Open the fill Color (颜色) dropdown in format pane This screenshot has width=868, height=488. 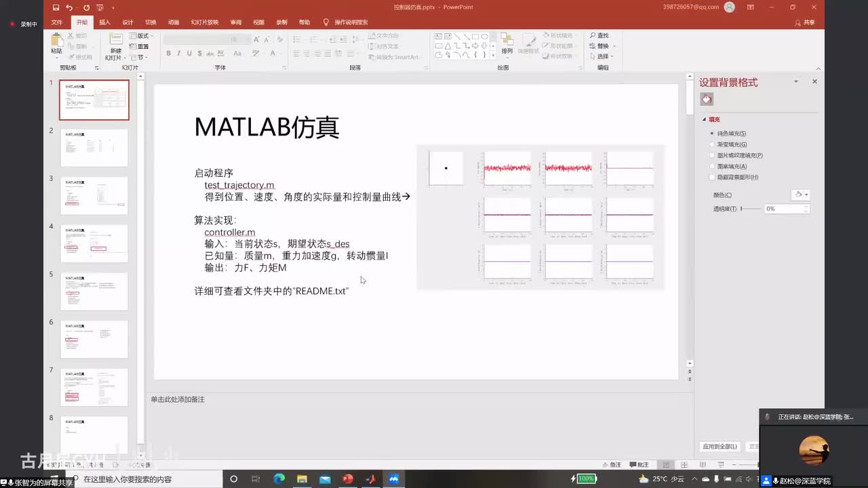(x=800, y=195)
